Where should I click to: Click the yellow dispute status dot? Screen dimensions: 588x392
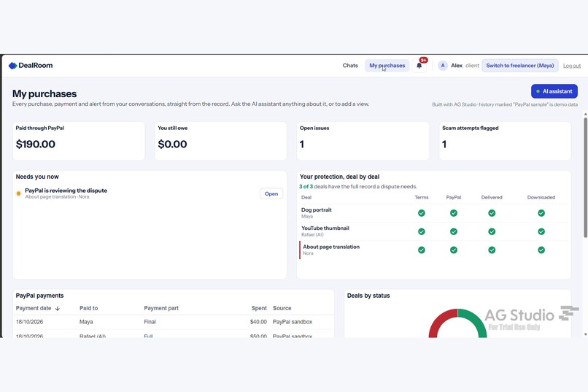(x=18, y=193)
